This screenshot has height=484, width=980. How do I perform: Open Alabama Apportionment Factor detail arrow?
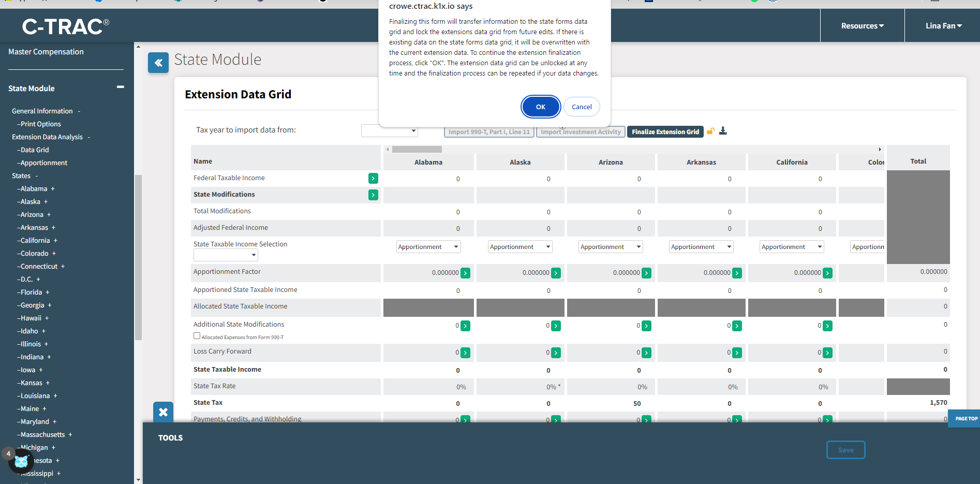pyautogui.click(x=466, y=273)
